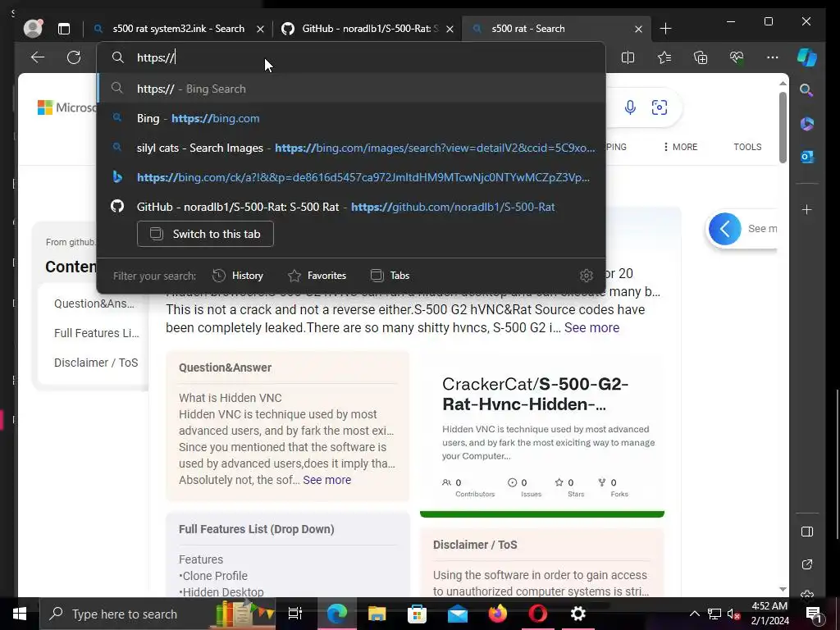This screenshot has width=840, height=630.
Task: Launch Opera from the taskbar
Action: click(538, 614)
